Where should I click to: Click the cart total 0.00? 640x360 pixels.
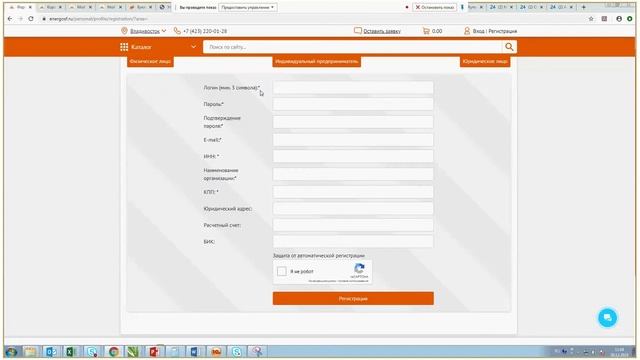437,31
